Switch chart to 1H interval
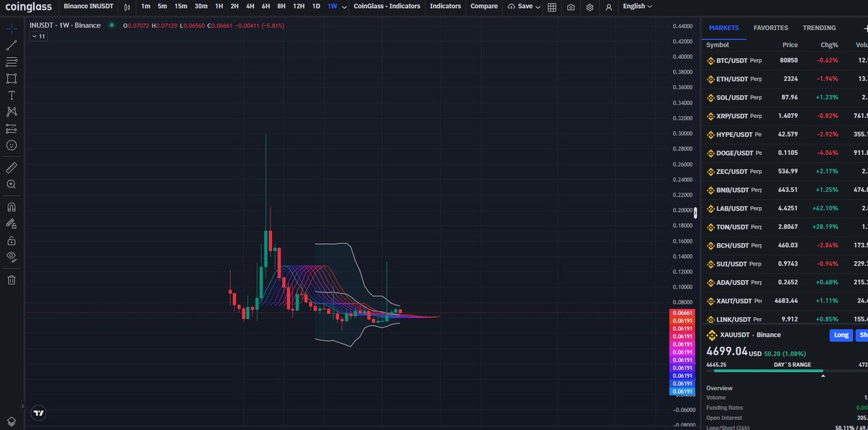This screenshot has width=868, height=430. [219, 7]
